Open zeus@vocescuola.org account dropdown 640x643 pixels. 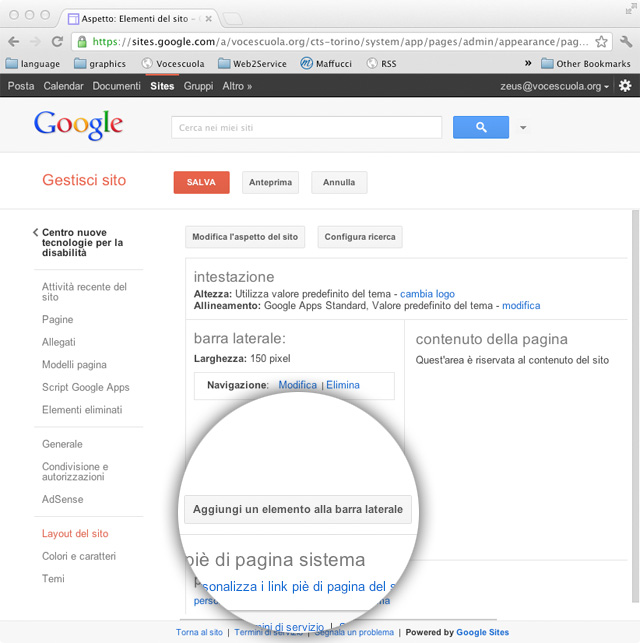[x=554, y=86]
